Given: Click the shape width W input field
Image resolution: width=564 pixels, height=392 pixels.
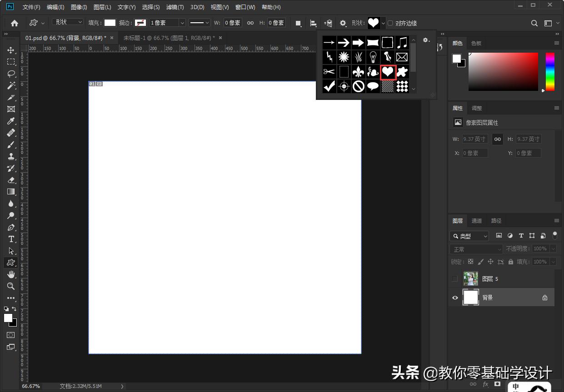Looking at the screenshot, I should [x=233, y=23].
